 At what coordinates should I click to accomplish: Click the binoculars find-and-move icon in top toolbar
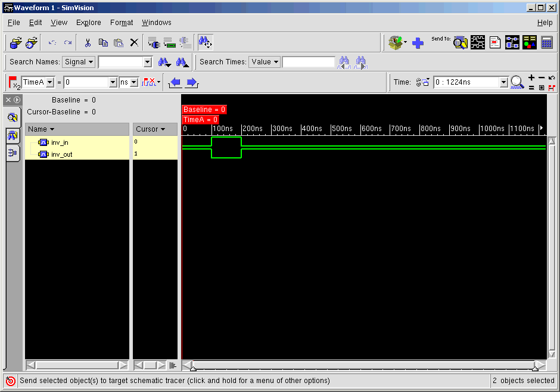coord(206,42)
